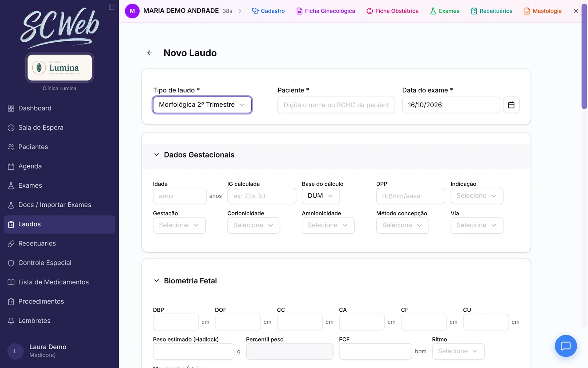The height and width of the screenshot is (368, 588).
Task: Open the Pacientes section
Action: [x=60, y=147]
